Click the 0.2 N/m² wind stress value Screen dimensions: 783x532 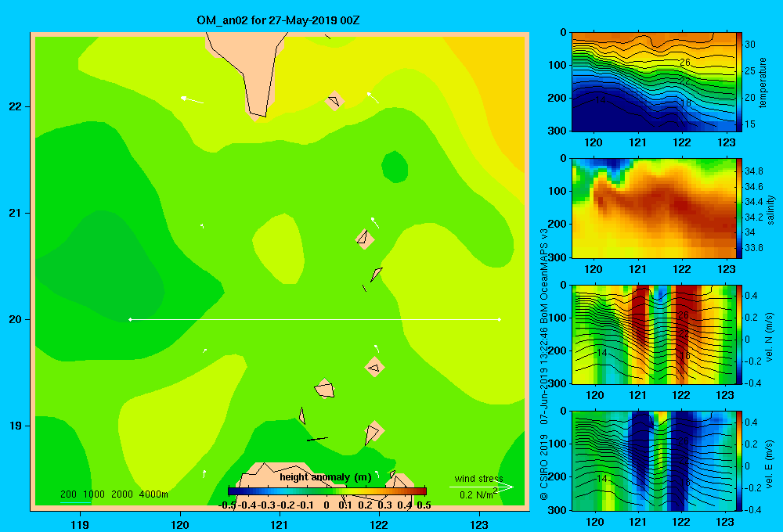pyautogui.click(x=478, y=494)
